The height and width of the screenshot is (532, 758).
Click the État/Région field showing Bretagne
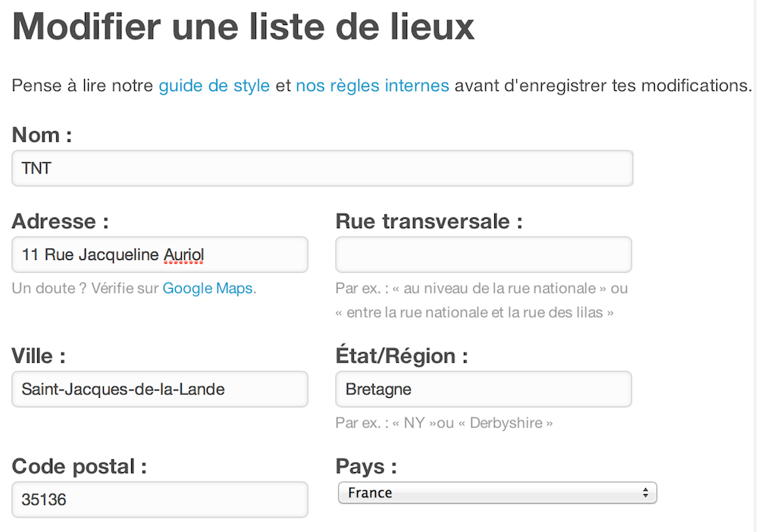(484, 389)
